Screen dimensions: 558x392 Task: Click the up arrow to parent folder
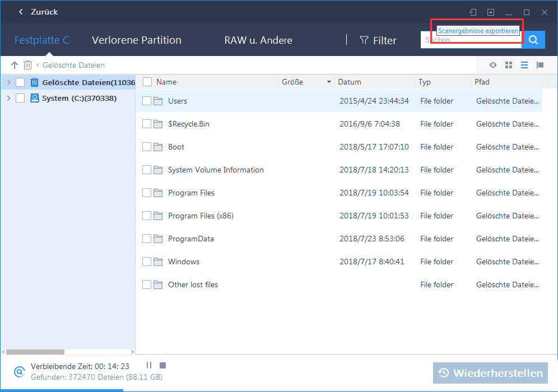(15, 65)
